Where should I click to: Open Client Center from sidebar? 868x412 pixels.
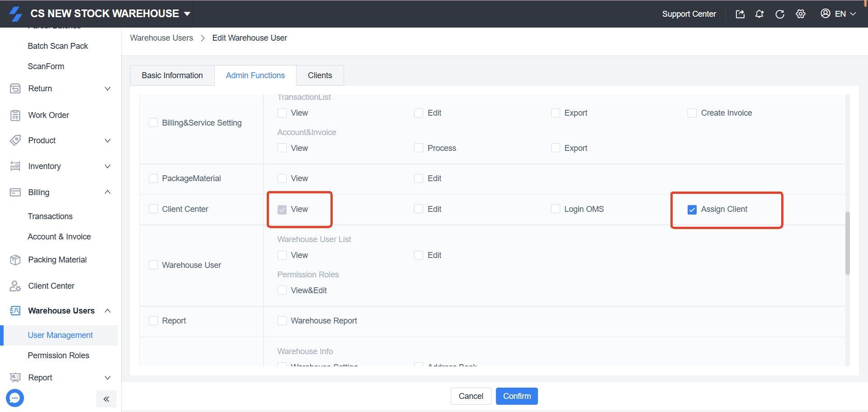(51, 286)
